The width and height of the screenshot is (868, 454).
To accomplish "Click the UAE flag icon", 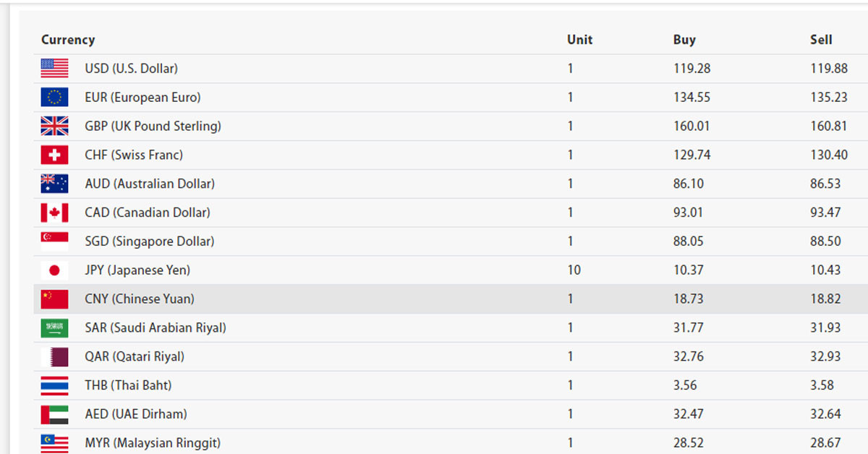I will click(x=54, y=414).
